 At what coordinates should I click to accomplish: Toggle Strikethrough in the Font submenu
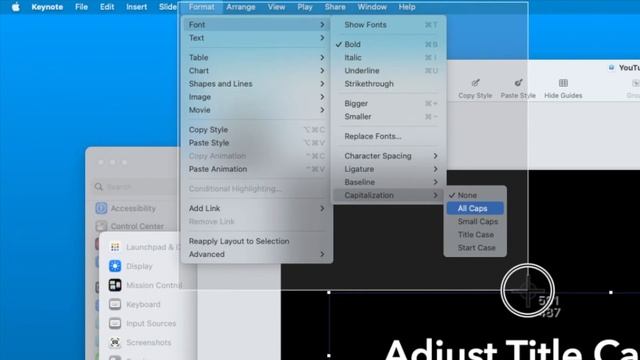(x=388, y=84)
